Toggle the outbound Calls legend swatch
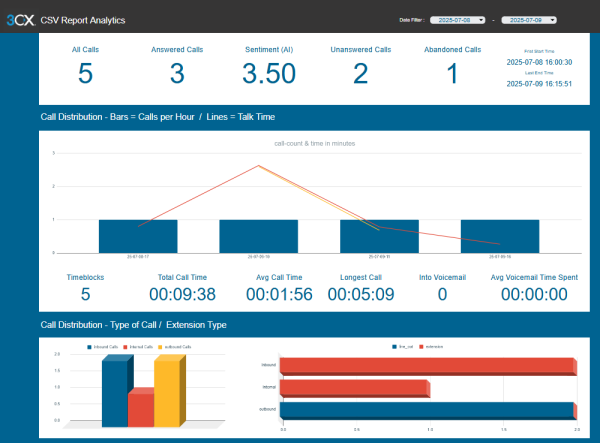600x443 pixels. point(160,347)
